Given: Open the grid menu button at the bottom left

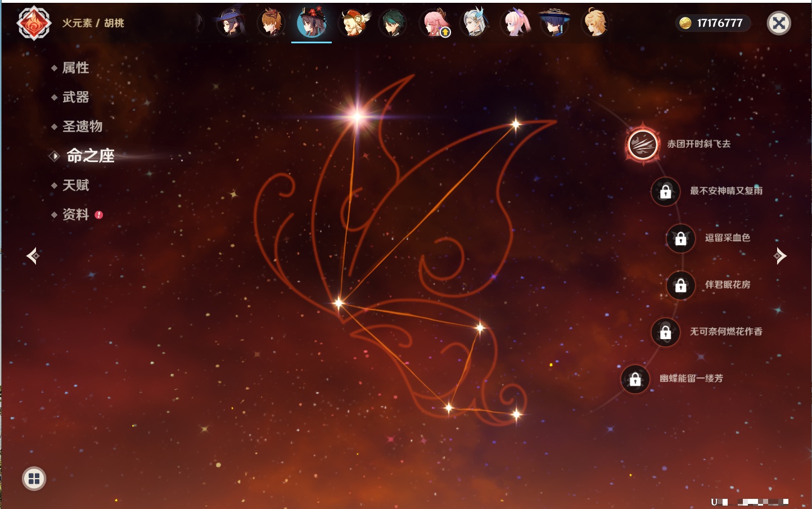Looking at the screenshot, I should point(34,479).
